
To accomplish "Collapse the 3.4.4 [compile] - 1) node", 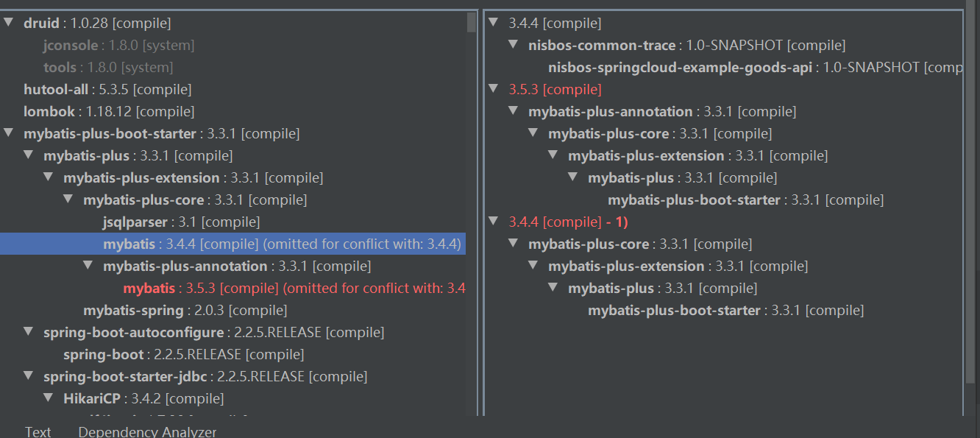I will (x=491, y=222).
